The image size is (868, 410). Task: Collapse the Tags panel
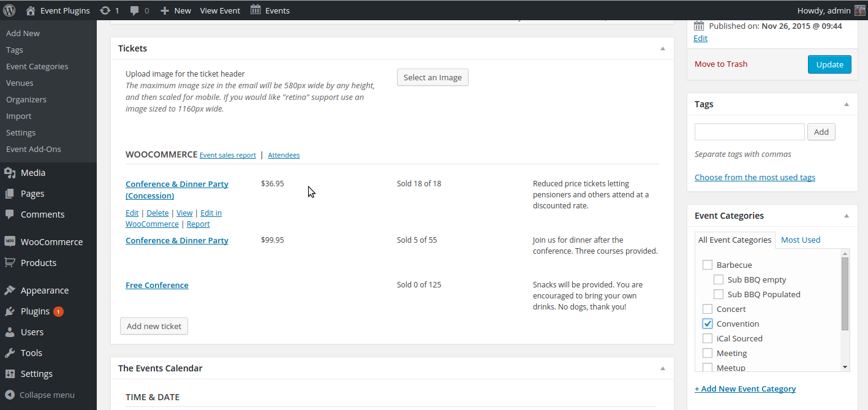[x=847, y=104]
